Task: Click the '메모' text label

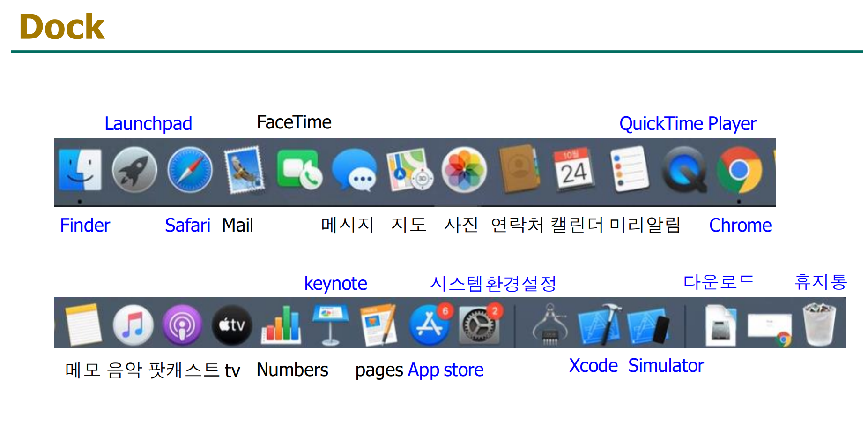Action: pyautogui.click(x=83, y=370)
